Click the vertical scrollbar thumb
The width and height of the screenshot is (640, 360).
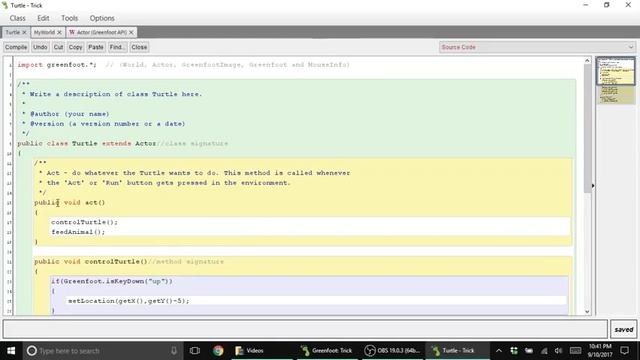point(587,128)
